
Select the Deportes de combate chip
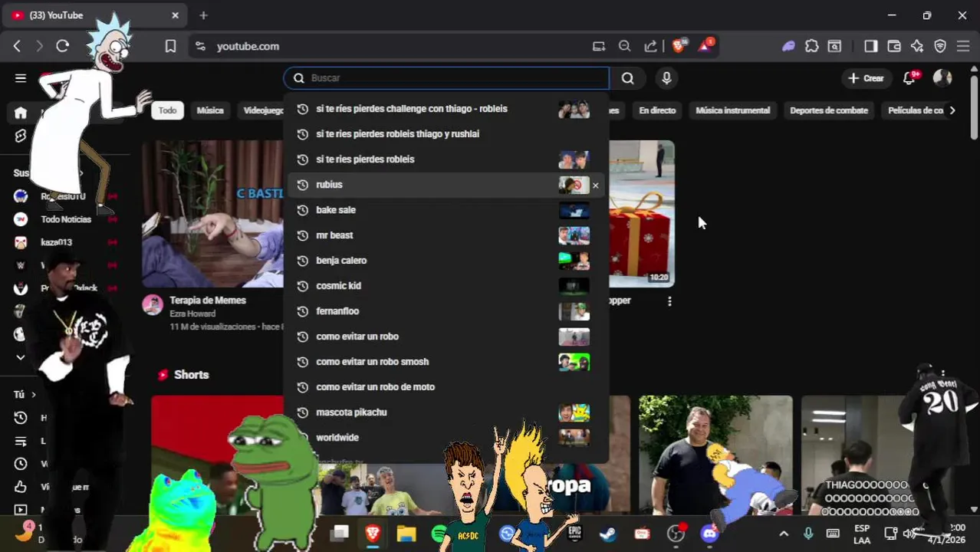[x=829, y=110]
